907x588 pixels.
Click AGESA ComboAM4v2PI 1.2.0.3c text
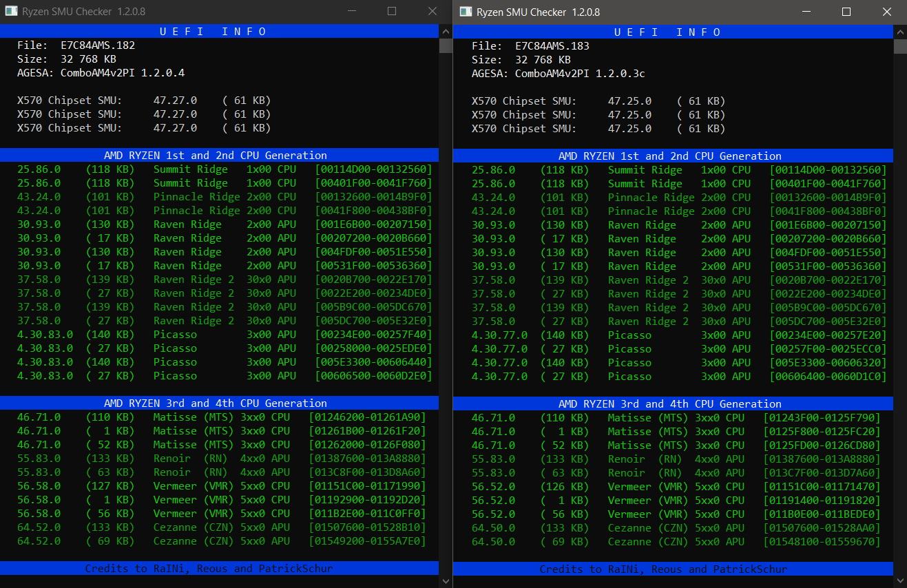559,74
